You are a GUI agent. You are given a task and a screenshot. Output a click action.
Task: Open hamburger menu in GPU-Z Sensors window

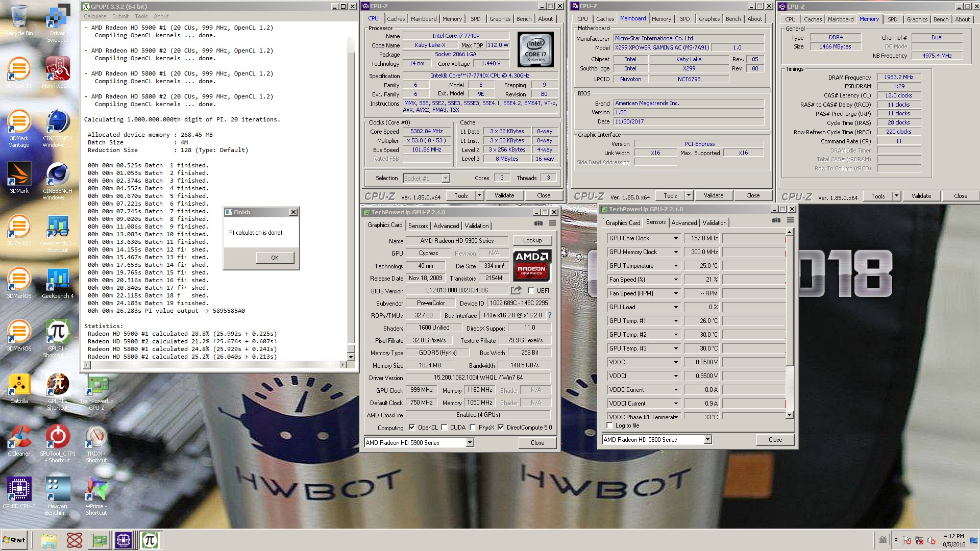point(790,220)
